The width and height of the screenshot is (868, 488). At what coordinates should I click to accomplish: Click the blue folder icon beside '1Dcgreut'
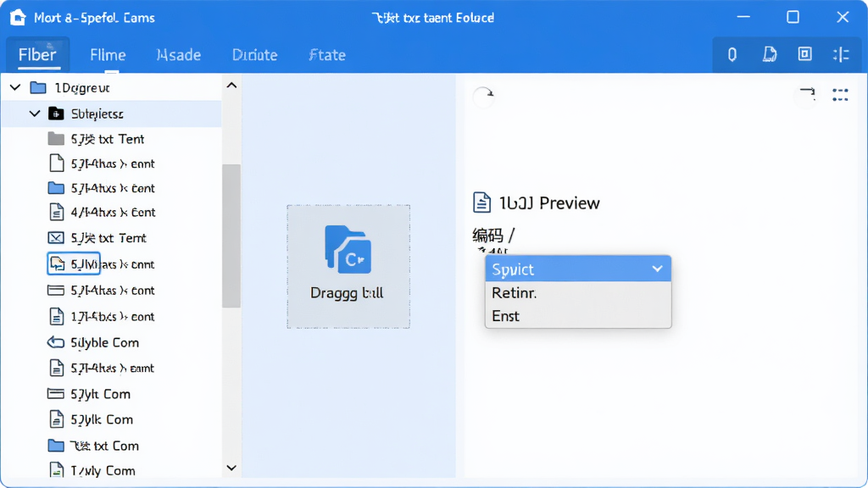point(38,87)
